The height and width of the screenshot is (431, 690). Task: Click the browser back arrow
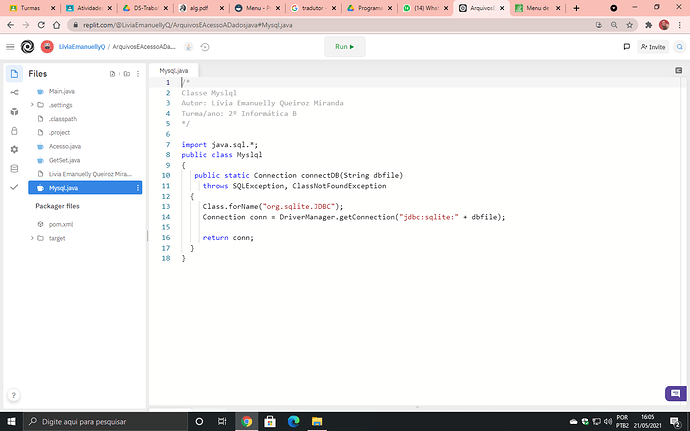(x=11, y=25)
